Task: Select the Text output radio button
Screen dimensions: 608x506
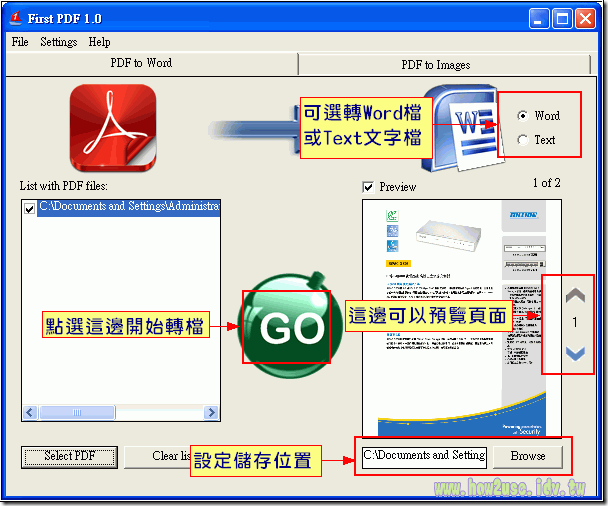Action: (523, 140)
